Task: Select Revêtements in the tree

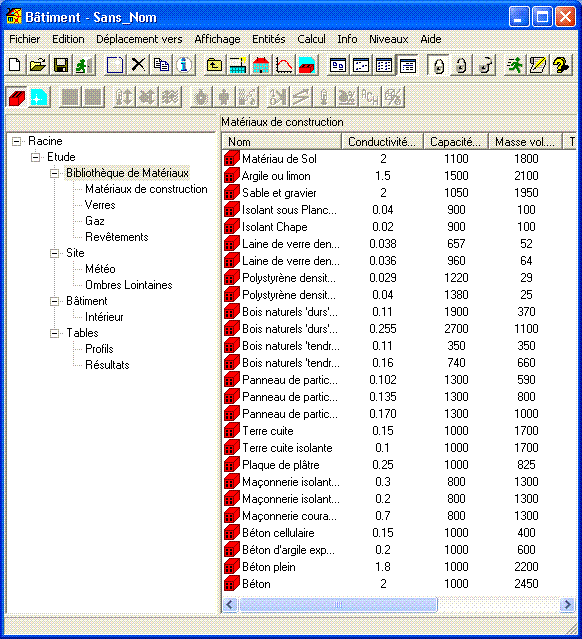Action: pyautogui.click(x=117, y=237)
